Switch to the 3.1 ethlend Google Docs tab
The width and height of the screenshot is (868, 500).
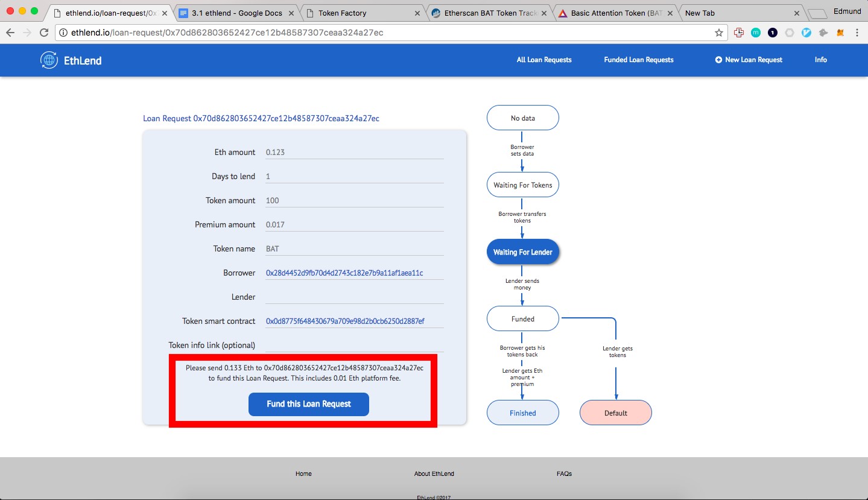[236, 13]
